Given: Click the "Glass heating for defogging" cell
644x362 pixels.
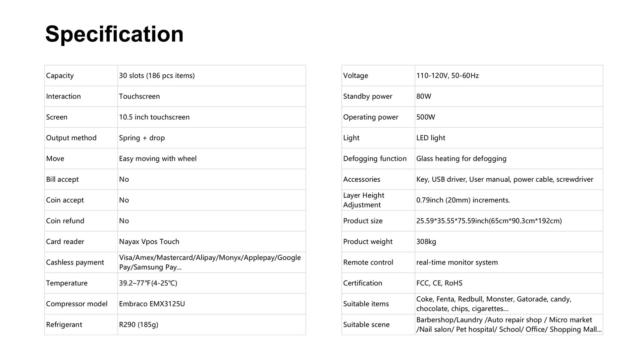Looking at the screenshot, I should (461, 159).
